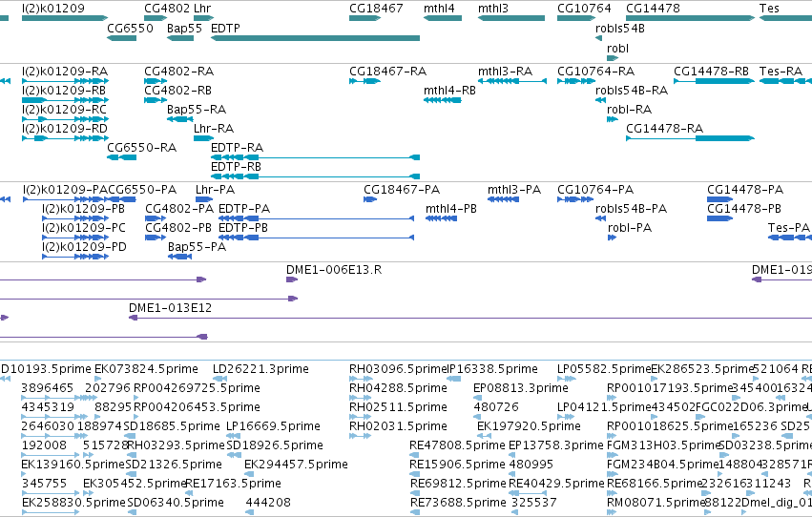The height and width of the screenshot is (517, 812).
Task: Select the CG14478-PB protein label
Action: pyautogui.click(x=744, y=209)
